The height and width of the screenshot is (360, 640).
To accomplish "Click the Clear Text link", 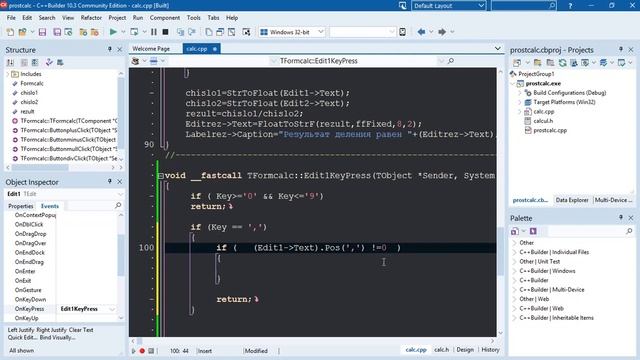I will coord(81,330).
